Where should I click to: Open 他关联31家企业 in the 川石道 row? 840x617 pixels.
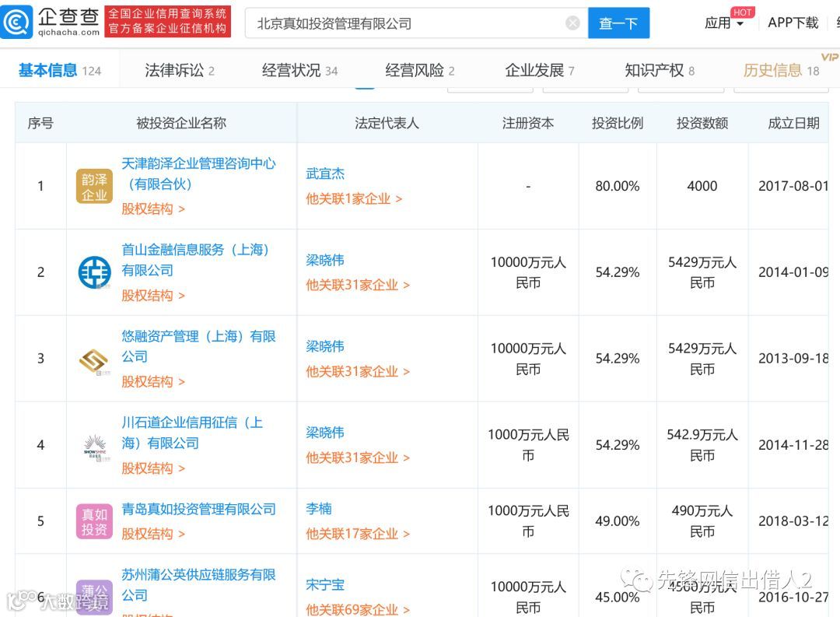358,457
